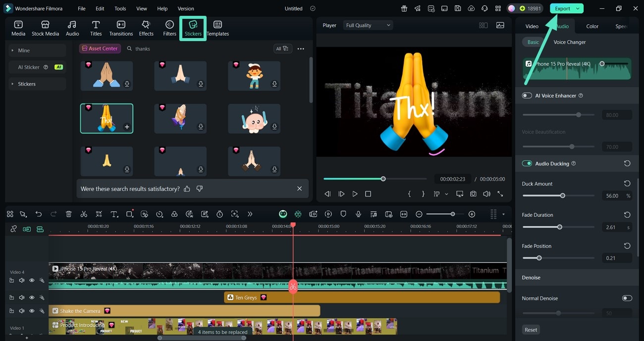Viewport: 644px width, 341px height.
Task: Take a snapshot with camera icon
Action: point(474,194)
